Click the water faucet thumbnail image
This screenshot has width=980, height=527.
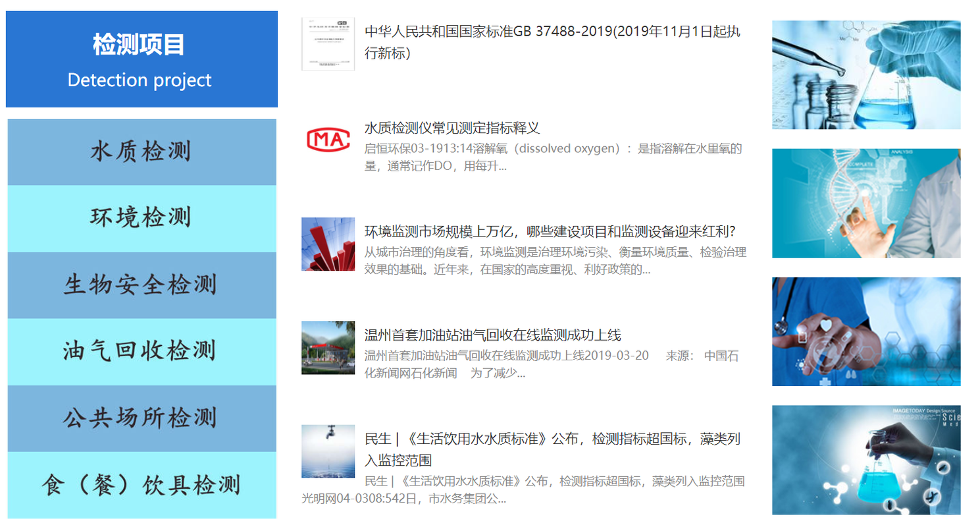click(328, 451)
